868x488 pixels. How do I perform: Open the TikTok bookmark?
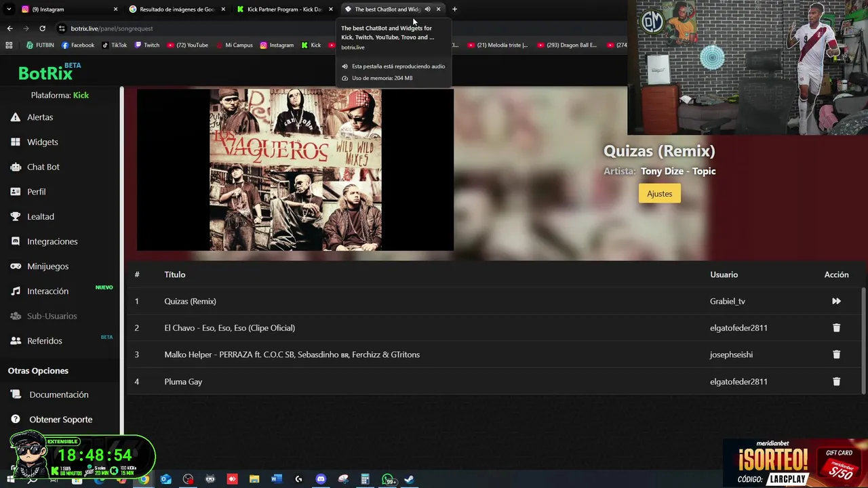[115, 45]
